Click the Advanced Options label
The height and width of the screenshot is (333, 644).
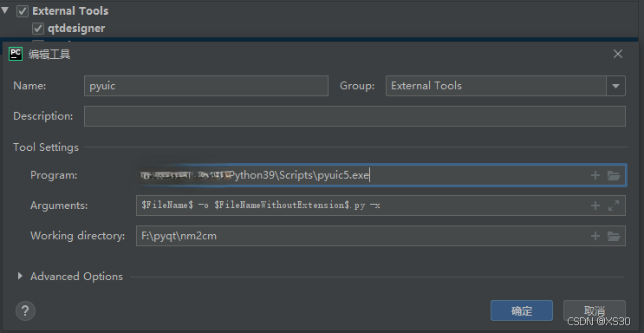pos(76,277)
